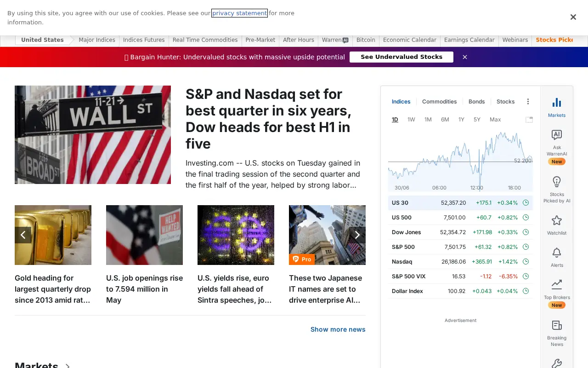Viewport: 588px width, 368px height.
Task: Select the Dow Jones row
Action: (460, 232)
